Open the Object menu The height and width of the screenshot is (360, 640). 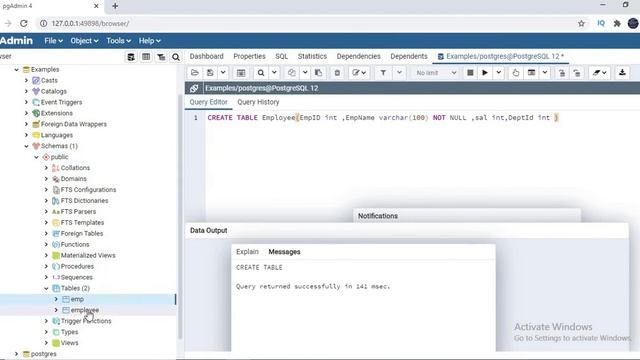84,41
